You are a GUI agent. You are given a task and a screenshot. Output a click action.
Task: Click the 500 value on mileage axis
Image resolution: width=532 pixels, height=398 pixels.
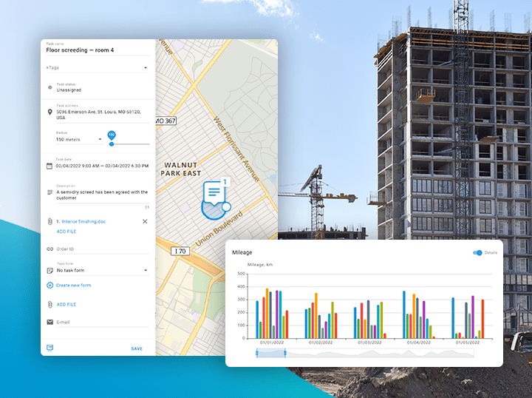point(241,274)
